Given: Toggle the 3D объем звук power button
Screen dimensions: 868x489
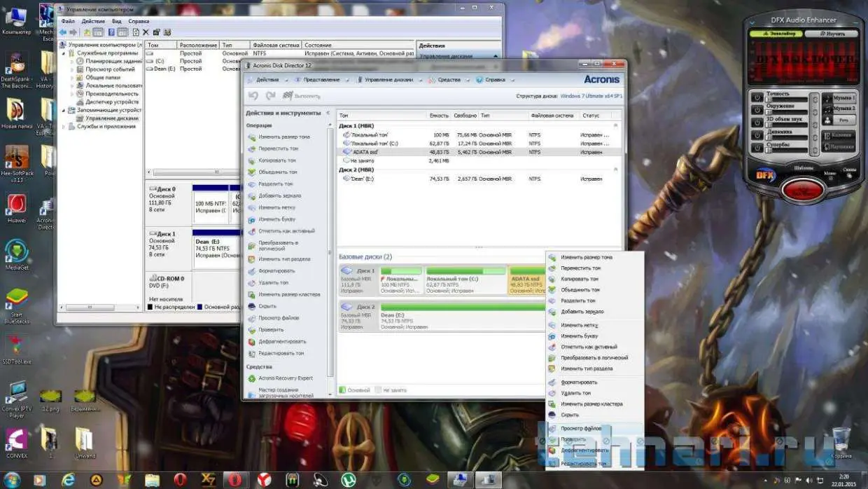Looking at the screenshot, I should click(757, 123).
